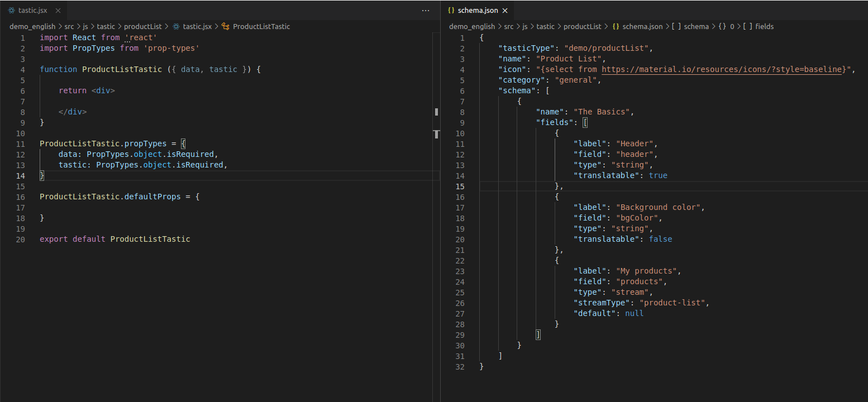Click the braces icon beside schema.json in breadcrumbs
Viewport: 868px width, 402px height.
[x=616, y=26]
